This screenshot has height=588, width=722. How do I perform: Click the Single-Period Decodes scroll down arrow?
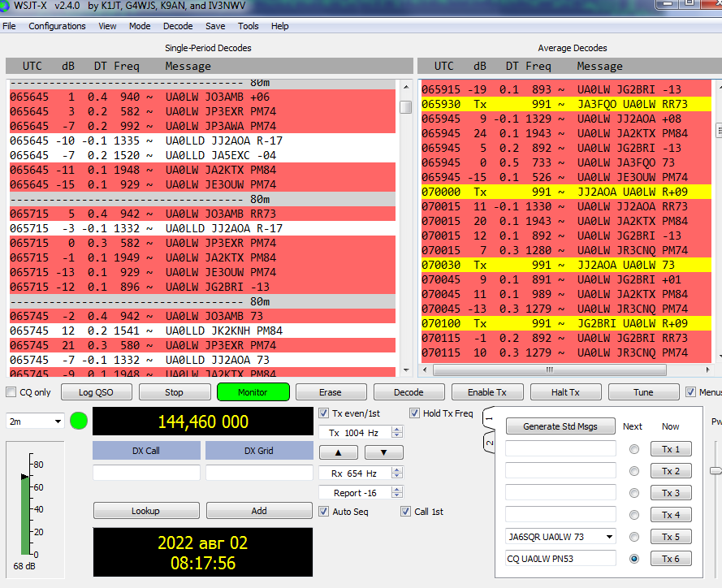pyautogui.click(x=406, y=370)
